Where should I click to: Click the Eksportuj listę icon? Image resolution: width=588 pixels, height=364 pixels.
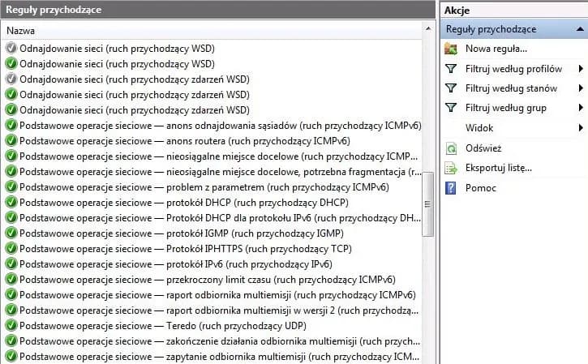451,169
